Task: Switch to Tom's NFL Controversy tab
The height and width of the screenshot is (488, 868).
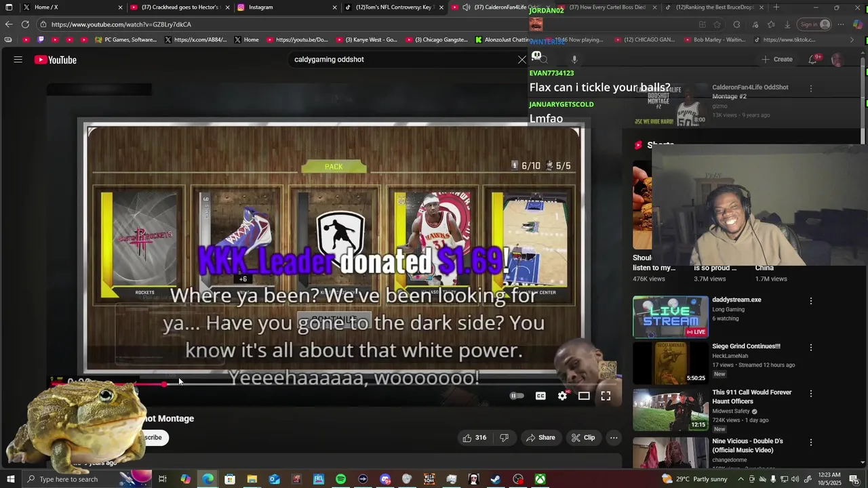Action: [395, 7]
